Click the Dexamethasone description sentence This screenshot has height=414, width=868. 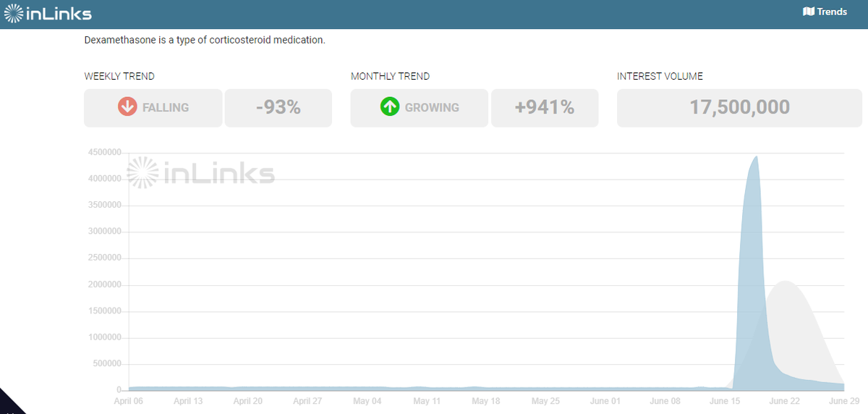coord(205,40)
